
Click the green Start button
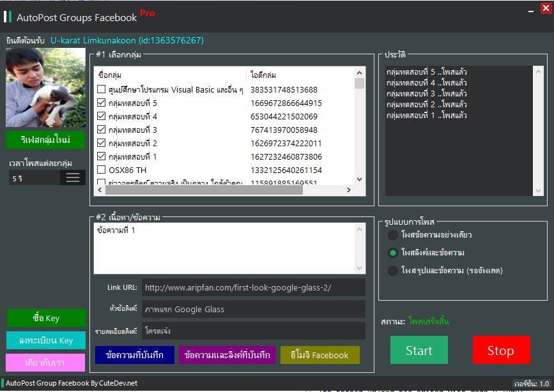click(419, 350)
